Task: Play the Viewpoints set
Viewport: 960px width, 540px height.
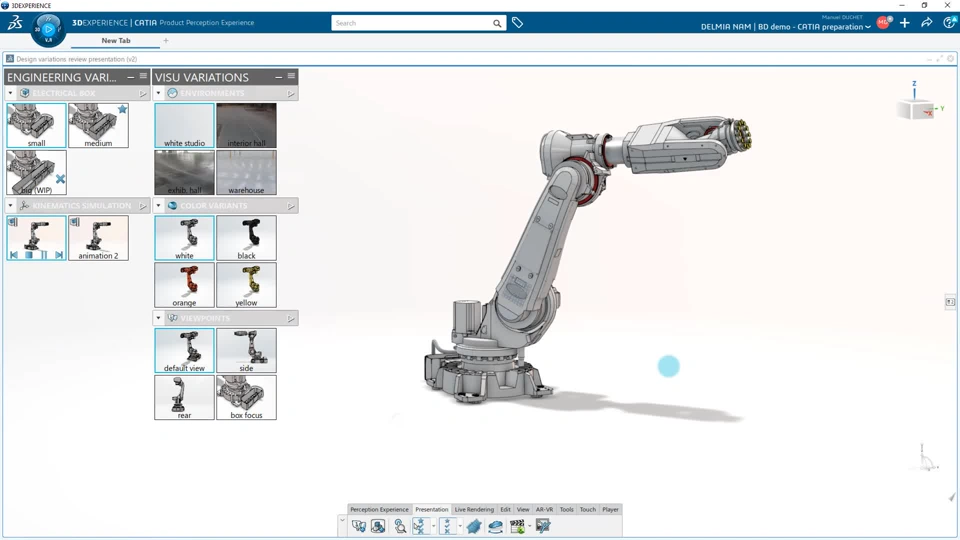Action: (x=291, y=319)
